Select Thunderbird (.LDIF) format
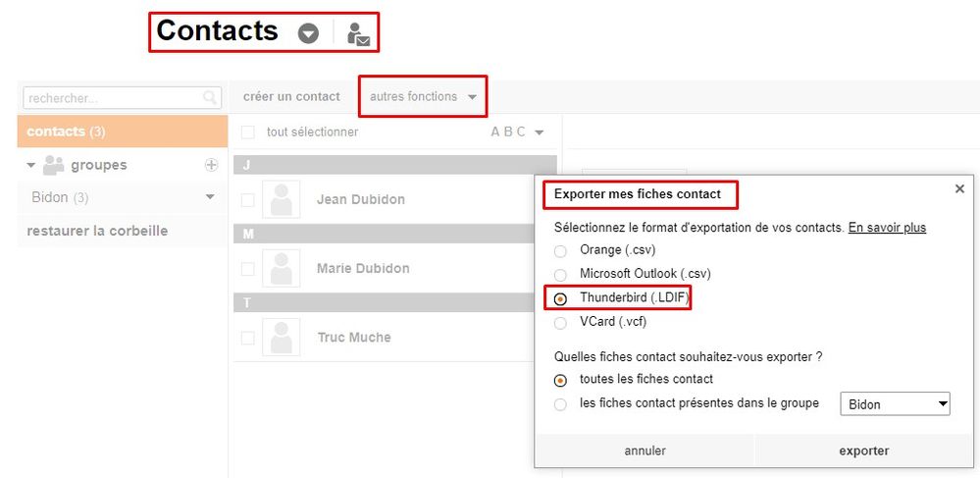Image resolution: width=980 pixels, height=478 pixels. click(560, 299)
